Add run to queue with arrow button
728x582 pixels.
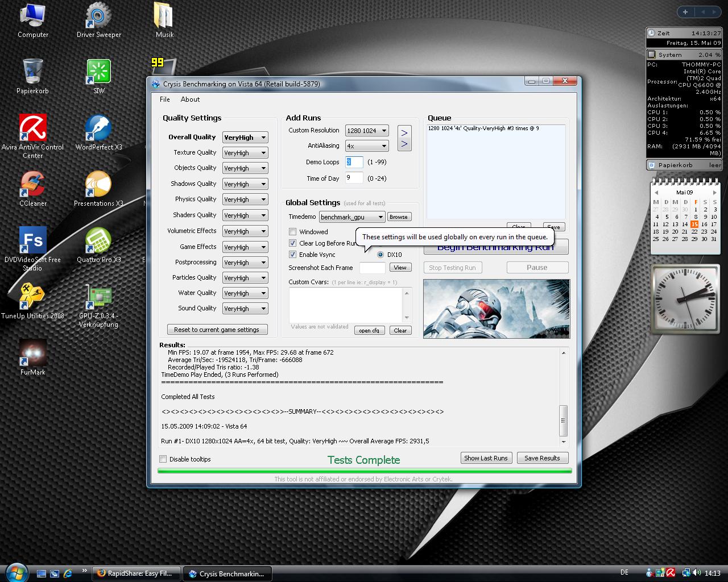404,138
